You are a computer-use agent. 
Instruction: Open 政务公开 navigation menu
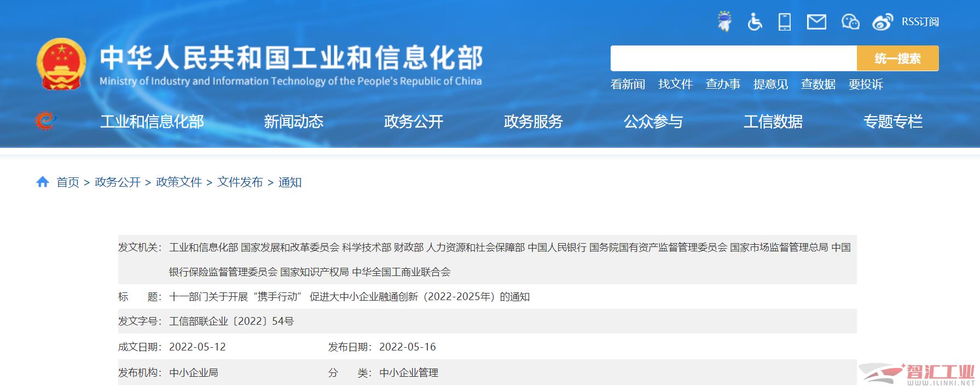[414, 122]
